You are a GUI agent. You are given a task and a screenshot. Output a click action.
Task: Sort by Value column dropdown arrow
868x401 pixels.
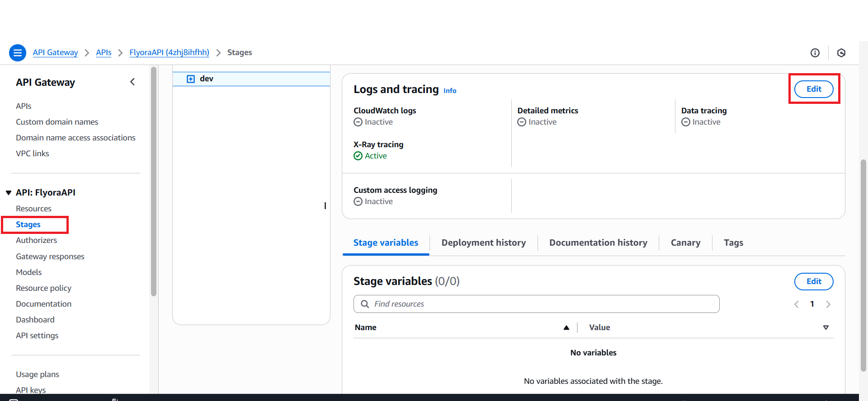pyautogui.click(x=826, y=328)
